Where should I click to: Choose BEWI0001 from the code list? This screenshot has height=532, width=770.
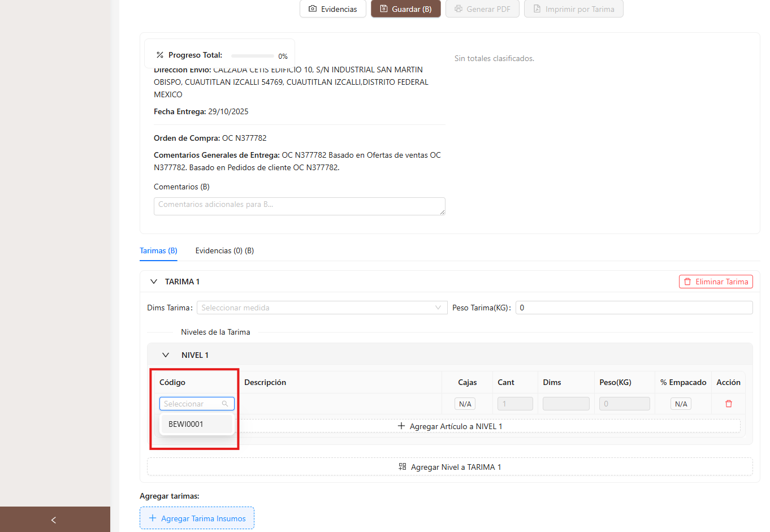(197, 424)
